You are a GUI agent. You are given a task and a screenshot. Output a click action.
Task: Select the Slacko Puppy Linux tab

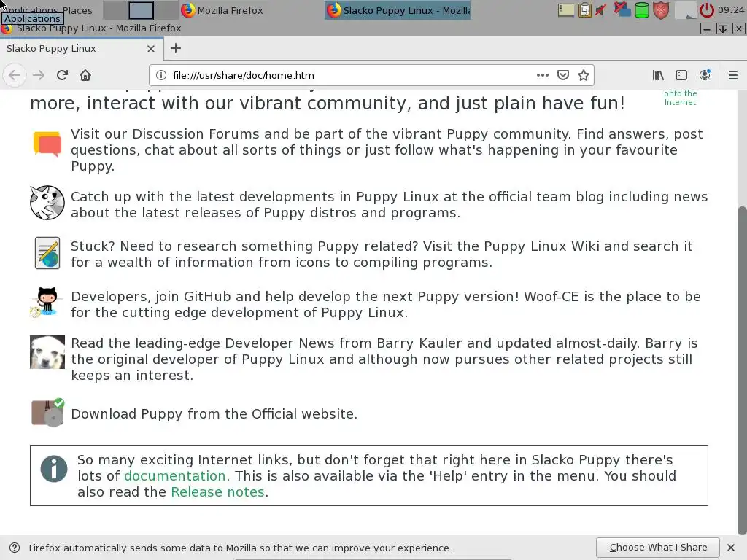coord(82,49)
